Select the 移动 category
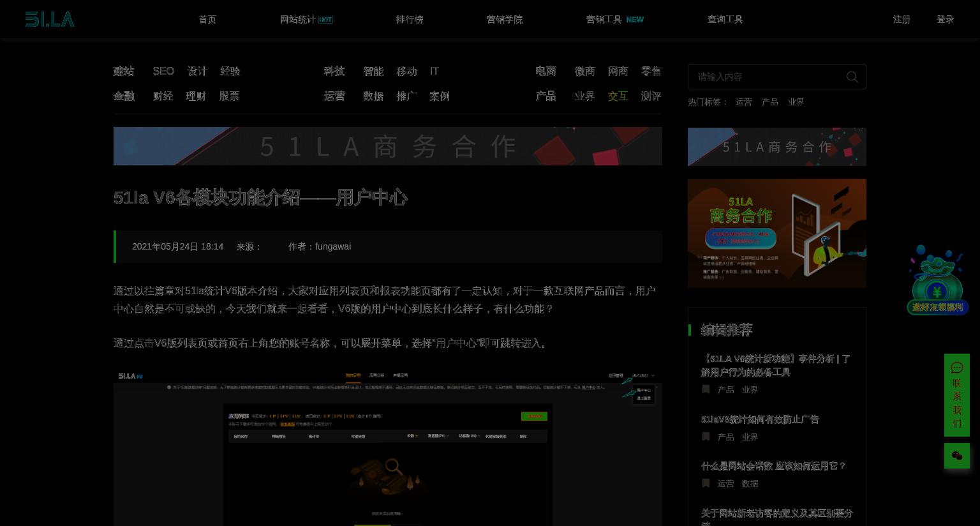 coord(406,71)
